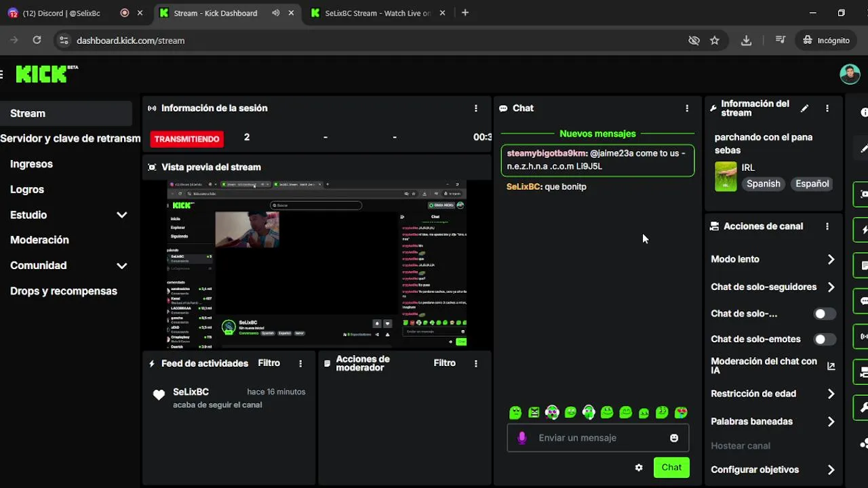Open the Chat panel three-dot menu
Viewport: 868px width, 488px height.
(687, 108)
